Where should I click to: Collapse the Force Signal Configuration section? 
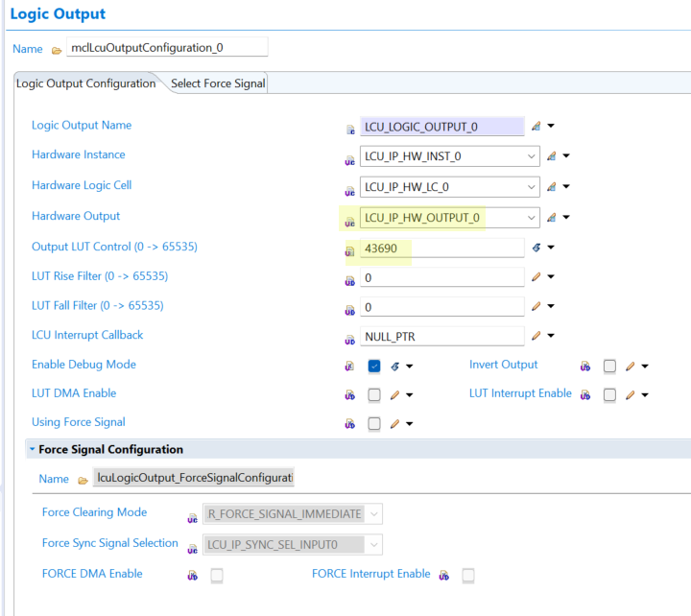33,449
